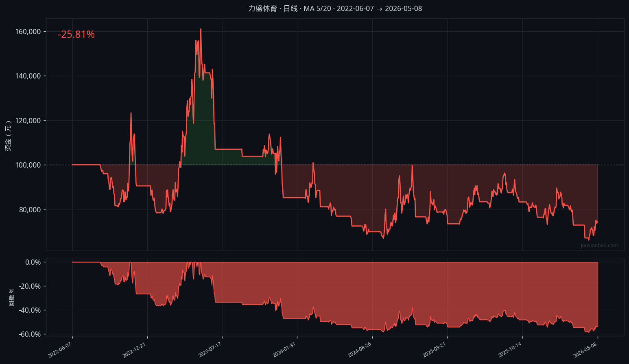Click the 2023-07-17 date label
The width and height of the screenshot is (629, 364).
click(210, 350)
